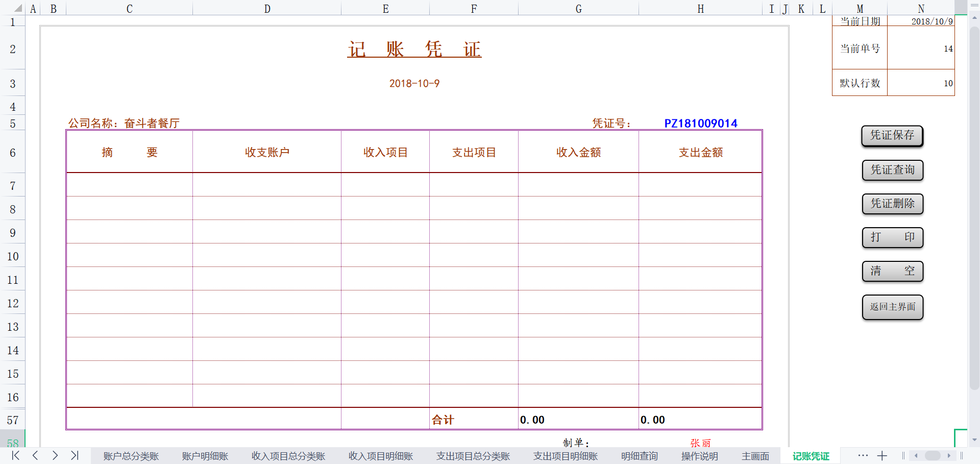Click the select-all corner triangle
Screen dimensions: 980x464
click(x=17, y=8)
